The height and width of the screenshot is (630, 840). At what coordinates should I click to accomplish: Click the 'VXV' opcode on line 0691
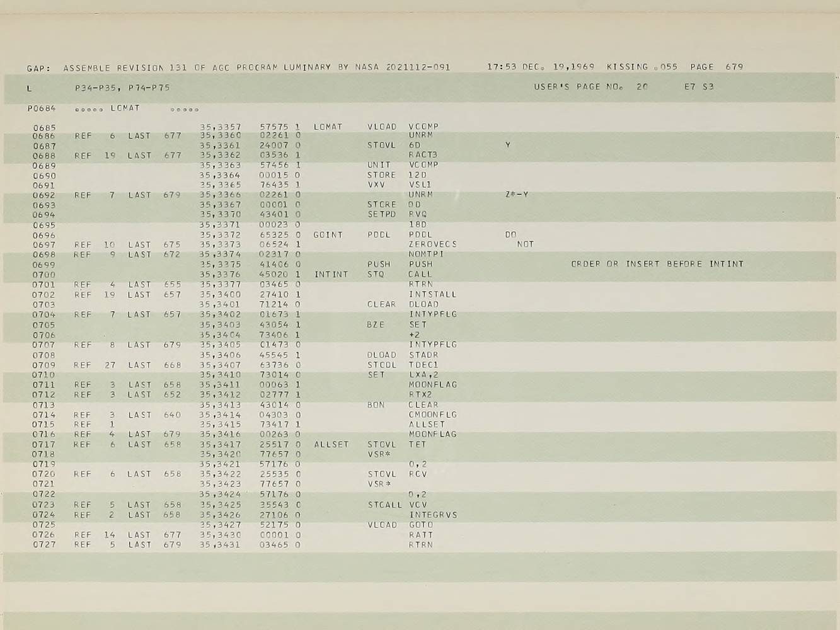pos(376,185)
